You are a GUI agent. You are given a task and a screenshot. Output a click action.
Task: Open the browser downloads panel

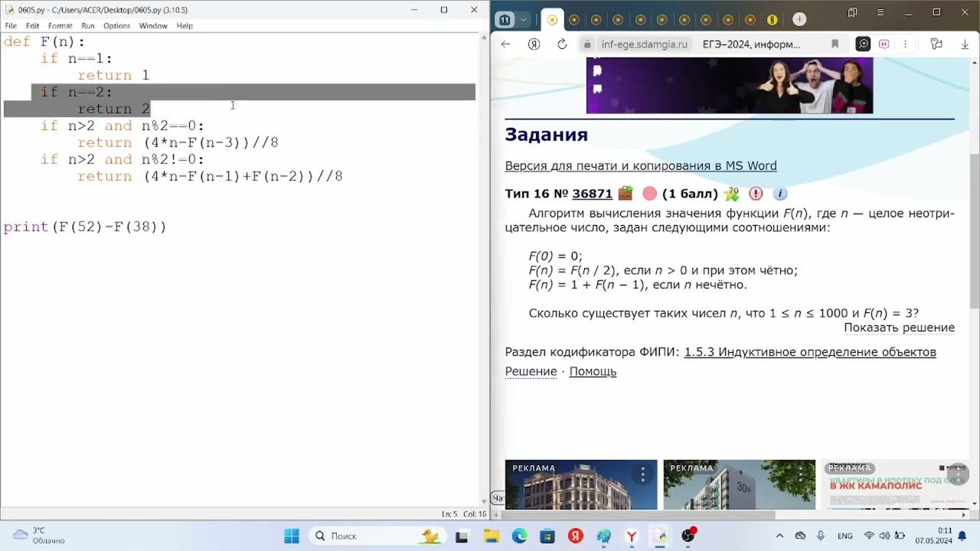[x=965, y=44]
